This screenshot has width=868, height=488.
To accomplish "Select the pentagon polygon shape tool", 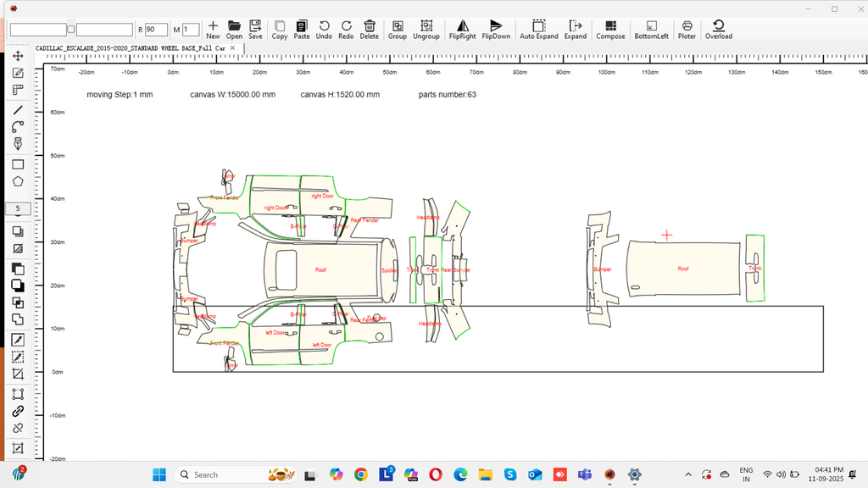I will pyautogui.click(x=18, y=181).
